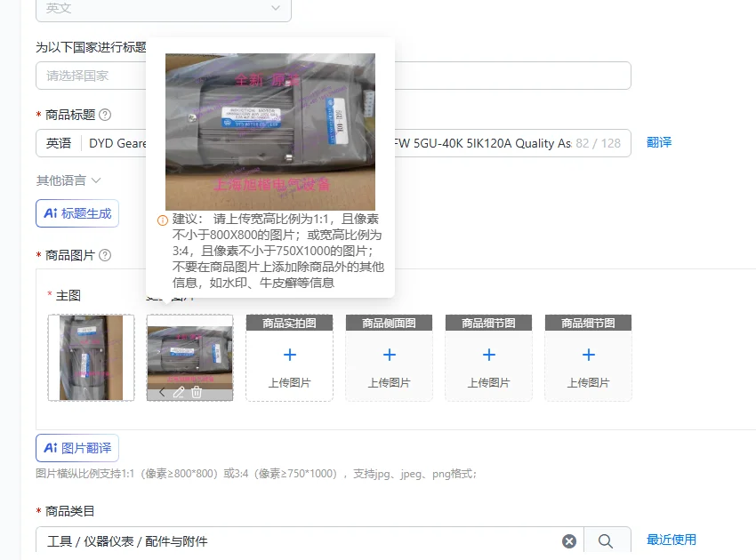The width and height of the screenshot is (756, 560).
Task: Expand 其他语言 section
Action: pos(68,180)
